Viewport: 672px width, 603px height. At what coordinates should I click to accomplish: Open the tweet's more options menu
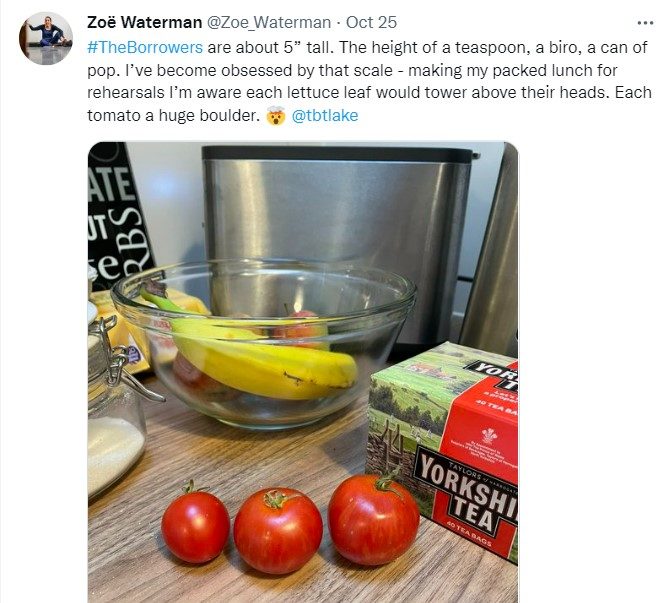click(x=645, y=23)
